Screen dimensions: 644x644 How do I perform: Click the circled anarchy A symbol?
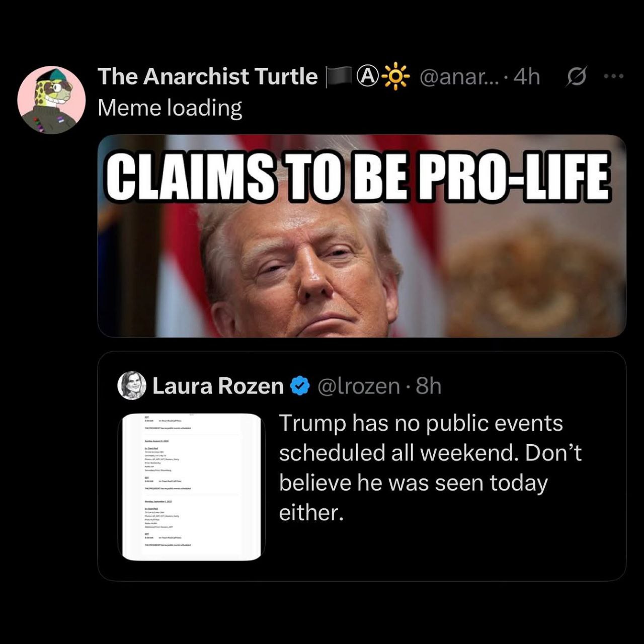pyautogui.click(x=368, y=76)
